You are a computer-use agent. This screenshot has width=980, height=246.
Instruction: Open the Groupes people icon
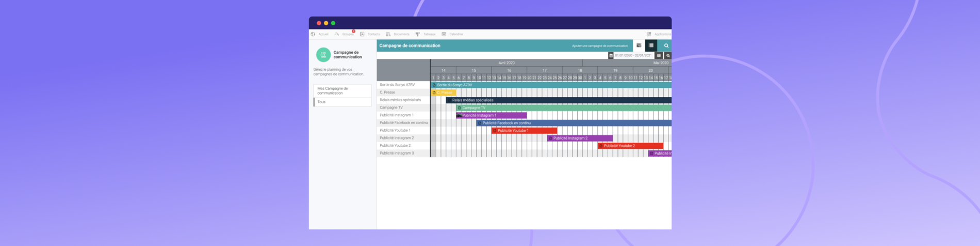tap(337, 34)
